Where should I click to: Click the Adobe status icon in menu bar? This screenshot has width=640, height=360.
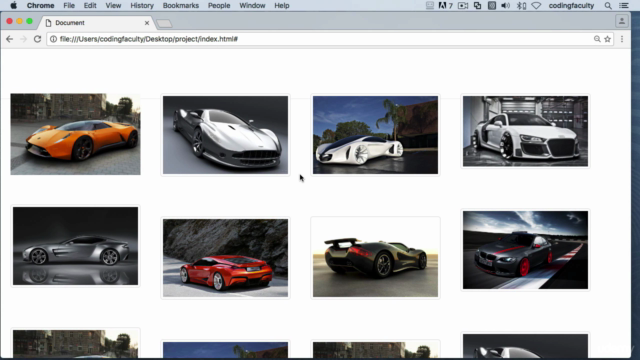coord(445,5)
